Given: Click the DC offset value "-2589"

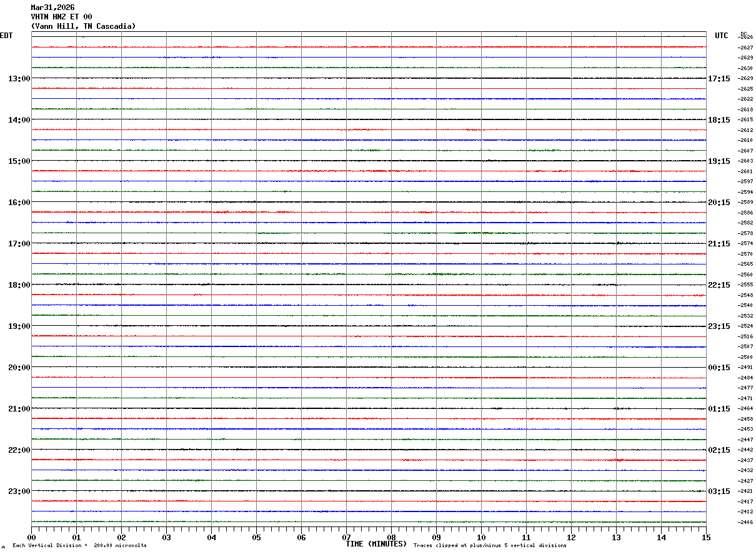Looking at the screenshot, I should pos(745,202).
